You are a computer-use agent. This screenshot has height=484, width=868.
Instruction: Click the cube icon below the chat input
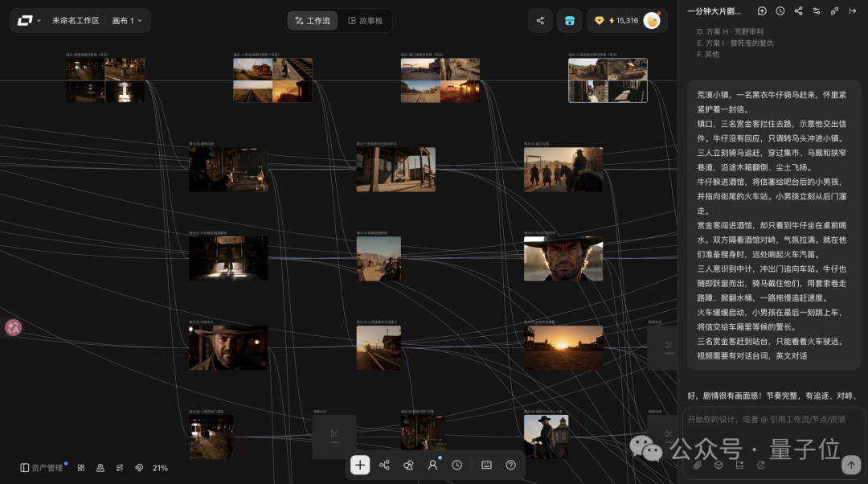(x=719, y=466)
